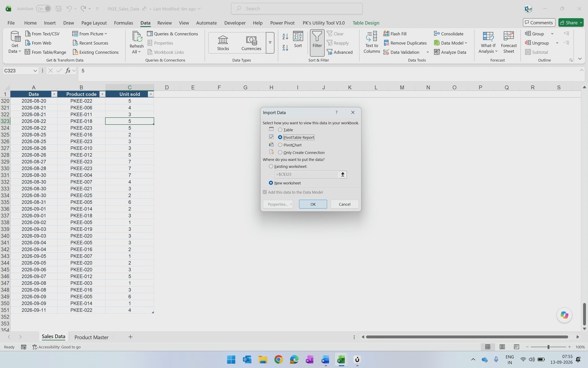Import data From Text/CSV
The height and width of the screenshot is (368, 588).
42,33
